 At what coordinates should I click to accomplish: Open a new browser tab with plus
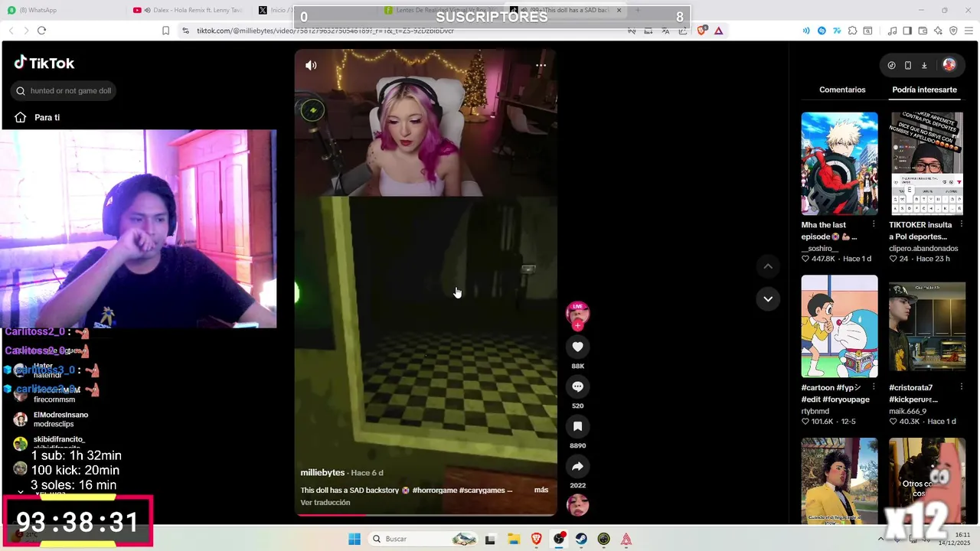pyautogui.click(x=638, y=10)
